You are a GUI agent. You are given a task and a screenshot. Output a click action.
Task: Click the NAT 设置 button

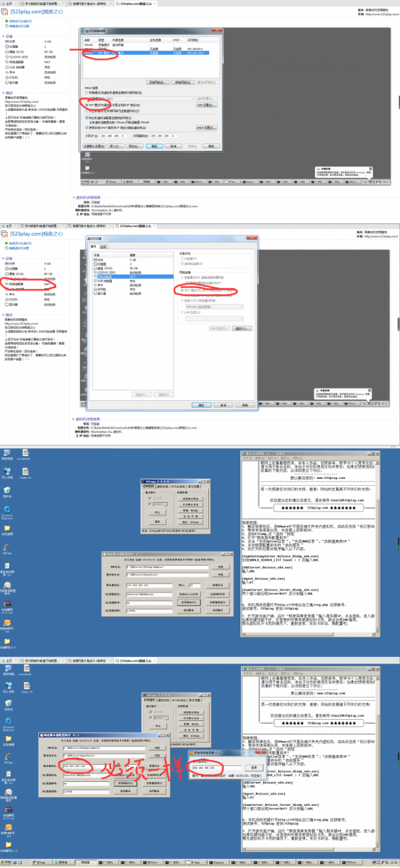click(206, 105)
